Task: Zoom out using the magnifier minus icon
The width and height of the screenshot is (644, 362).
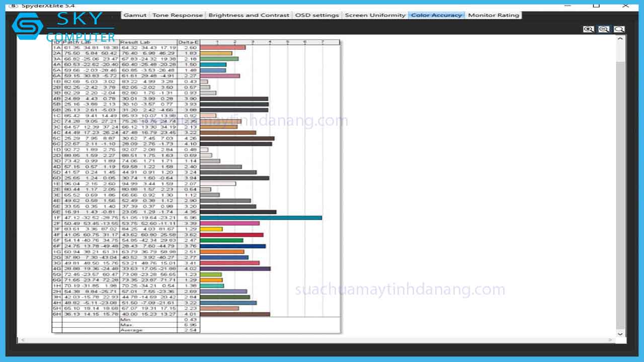Action: pyautogui.click(x=604, y=29)
